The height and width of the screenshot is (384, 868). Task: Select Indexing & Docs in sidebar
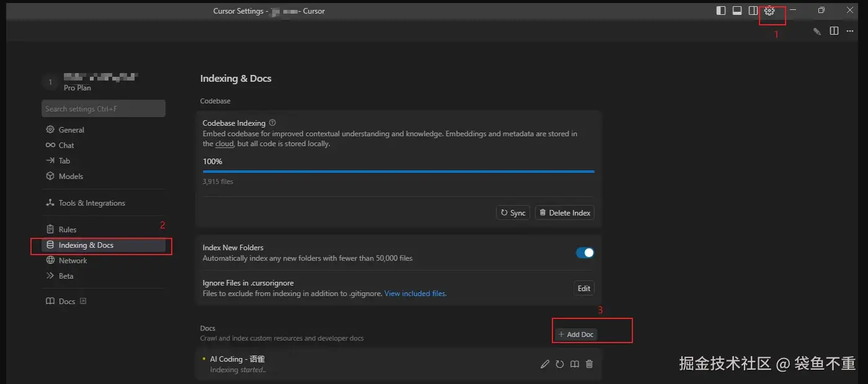pyautogui.click(x=104, y=245)
